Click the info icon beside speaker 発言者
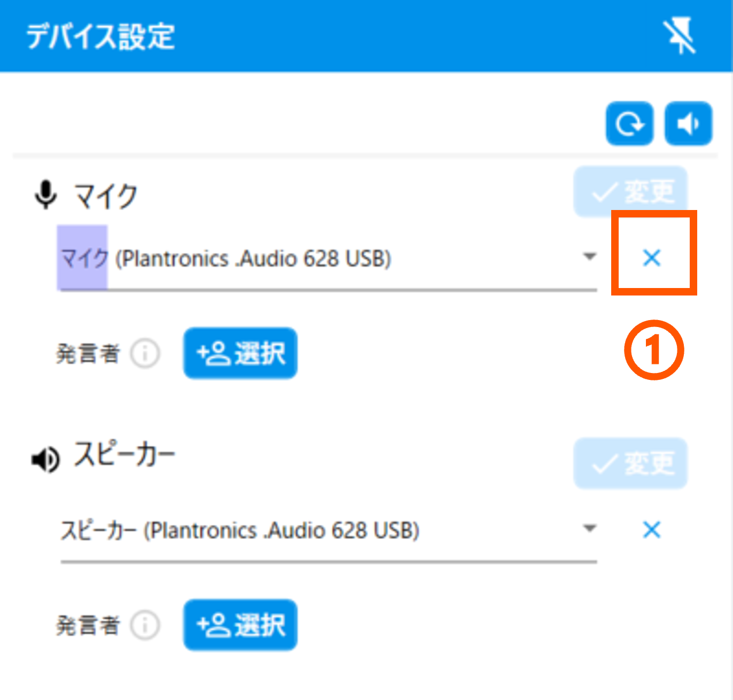 tap(145, 625)
